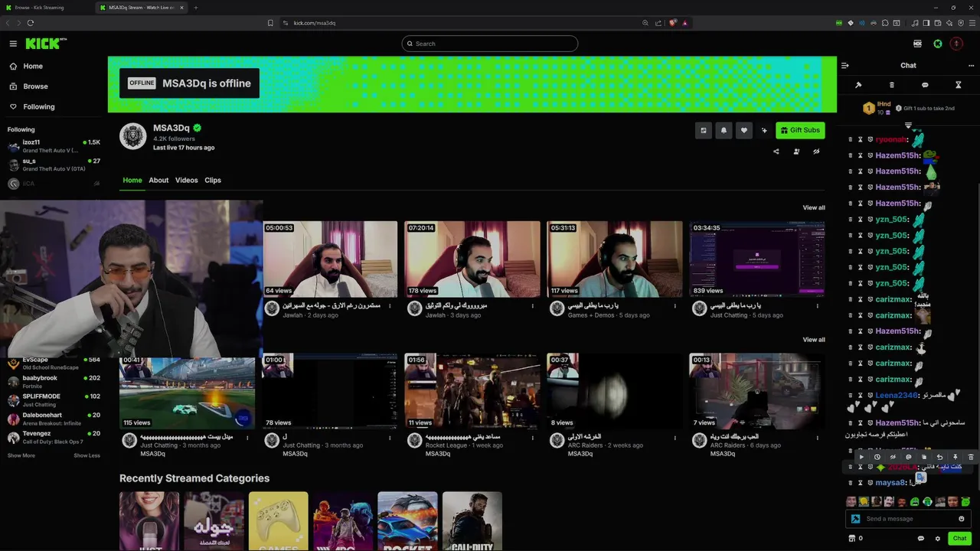This screenshot has height=551, width=980.
Task: Open options menu for 64 views video
Action: [x=390, y=306]
